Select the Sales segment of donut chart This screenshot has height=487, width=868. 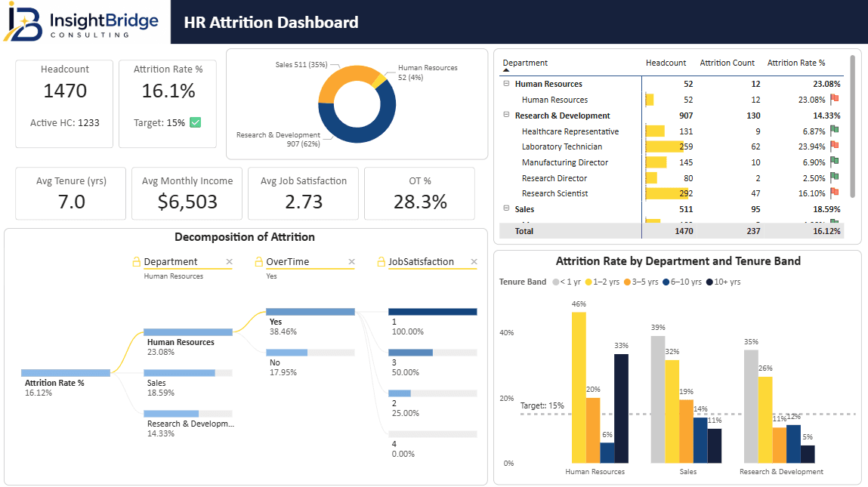point(343,76)
